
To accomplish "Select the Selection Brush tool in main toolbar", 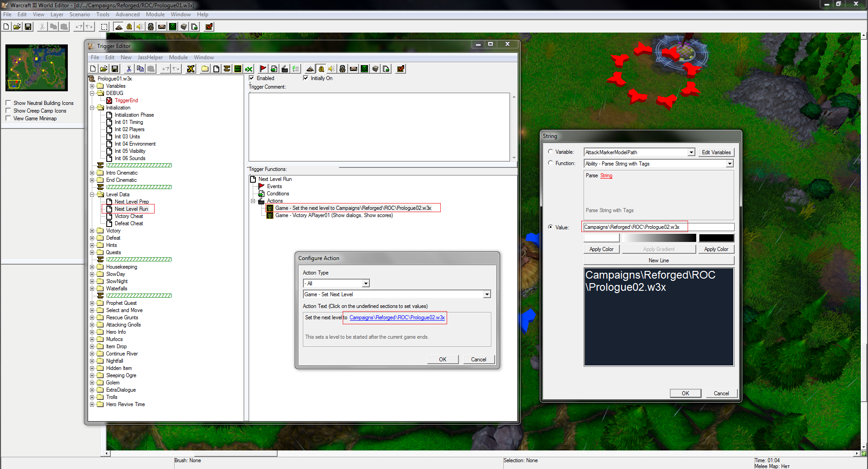I will (104, 27).
